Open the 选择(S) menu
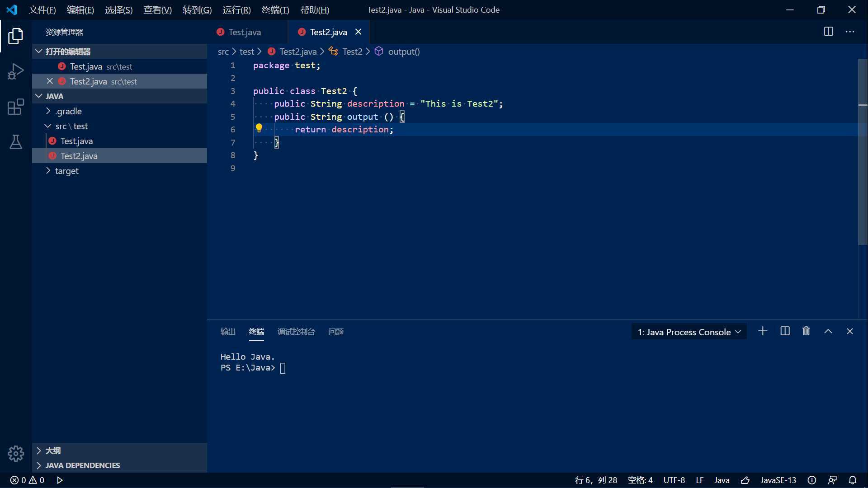This screenshot has height=488, width=868. click(118, 9)
